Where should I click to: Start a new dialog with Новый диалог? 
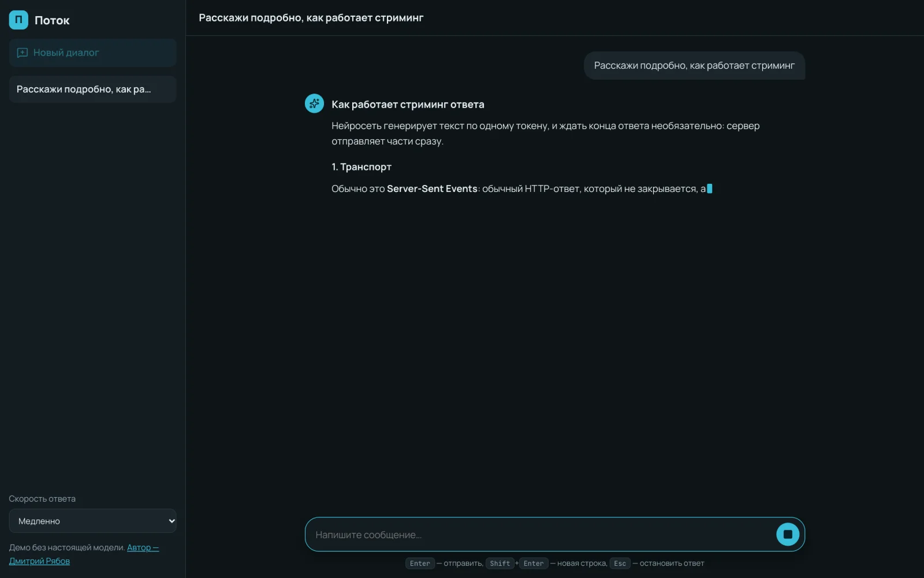[x=92, y=53]
